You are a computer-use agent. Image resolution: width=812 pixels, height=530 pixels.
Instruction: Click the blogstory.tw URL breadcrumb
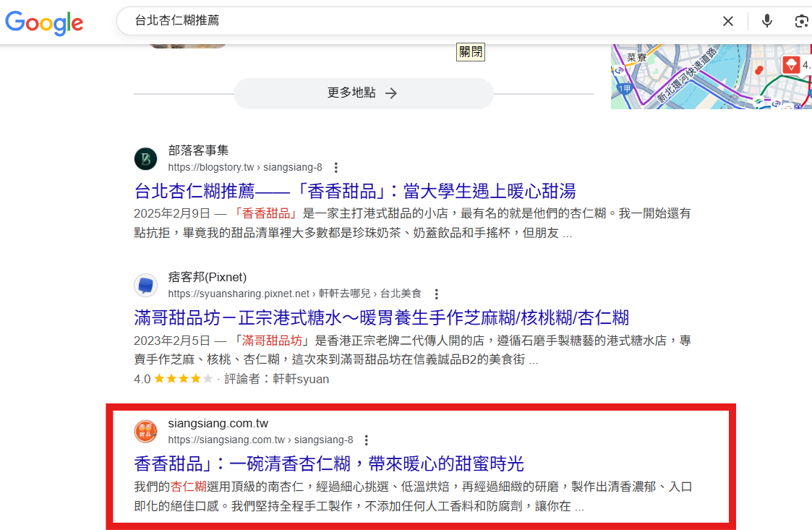pos(245,167)
